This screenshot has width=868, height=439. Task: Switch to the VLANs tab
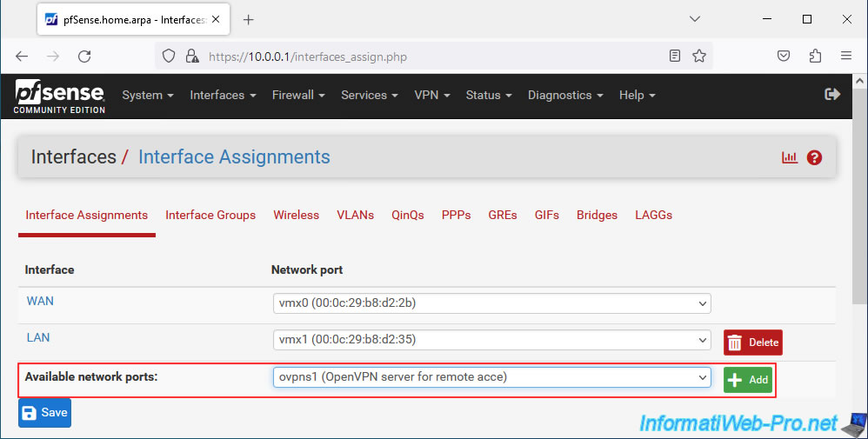(x=356, y=216)
